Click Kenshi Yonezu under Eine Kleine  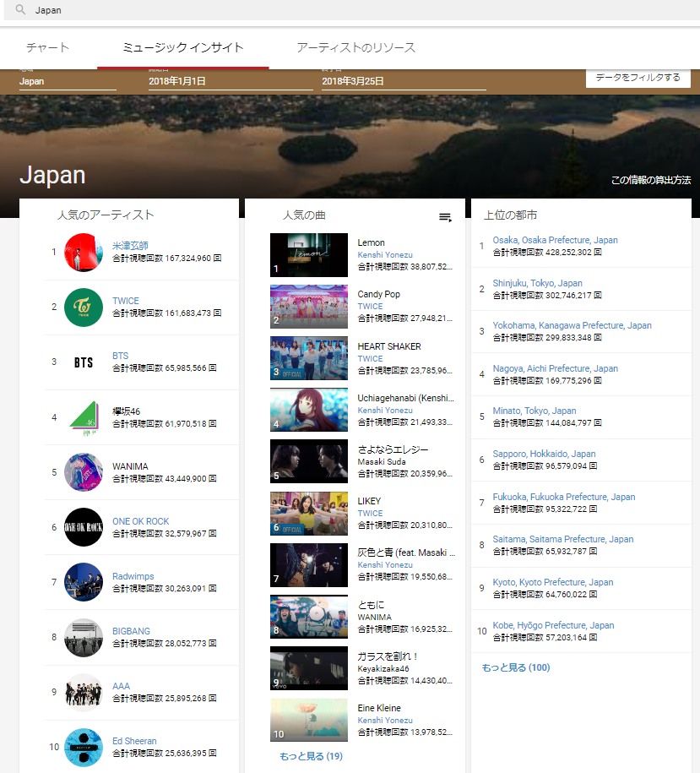coord(385,721)
